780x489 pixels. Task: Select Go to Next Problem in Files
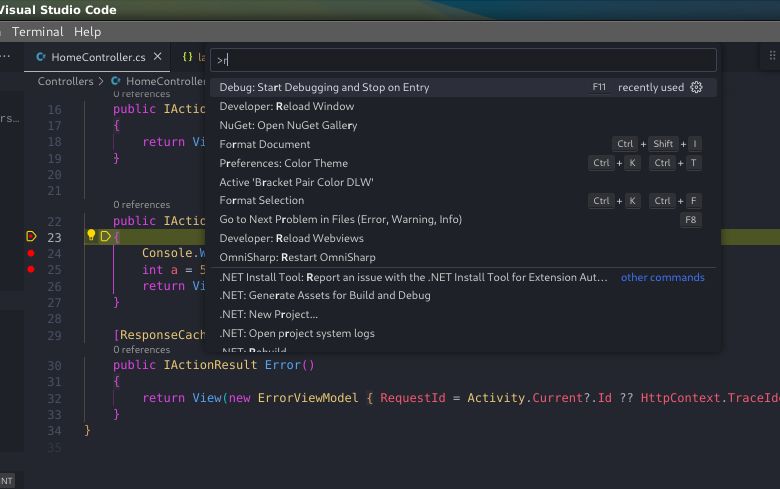pos(463,219)
